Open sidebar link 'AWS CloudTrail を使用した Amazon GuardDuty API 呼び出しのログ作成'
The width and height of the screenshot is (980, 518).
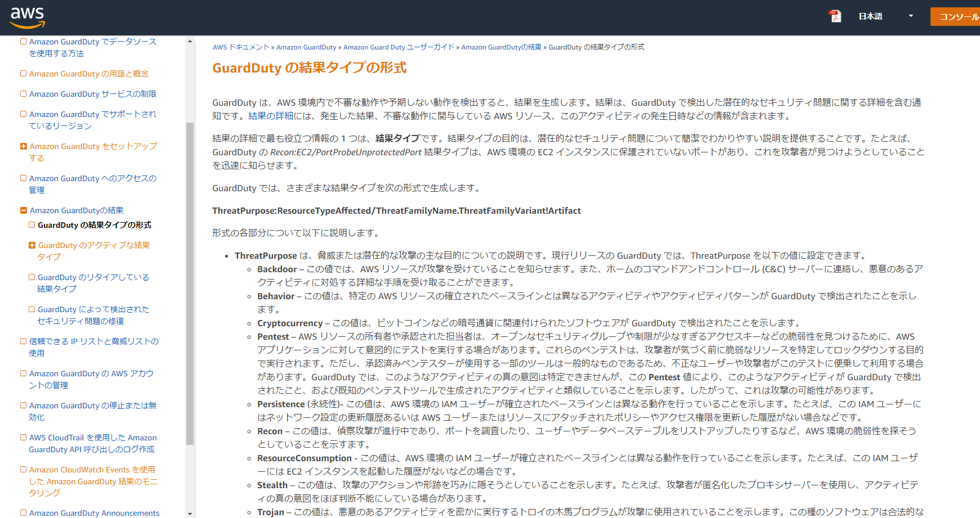(93, 443)
